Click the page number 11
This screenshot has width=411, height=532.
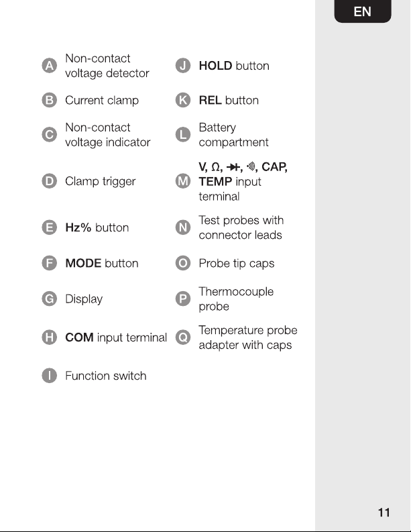(x=384, y=513)
